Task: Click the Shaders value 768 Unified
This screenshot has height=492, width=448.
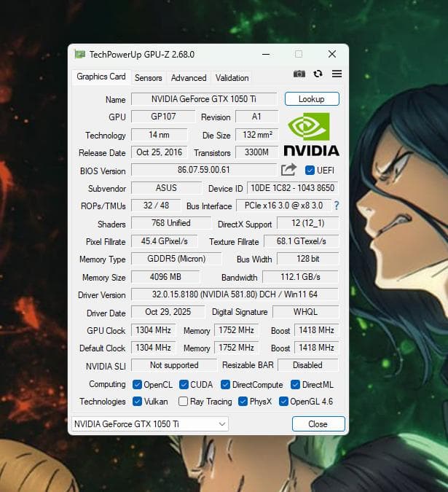Action: 171,223
